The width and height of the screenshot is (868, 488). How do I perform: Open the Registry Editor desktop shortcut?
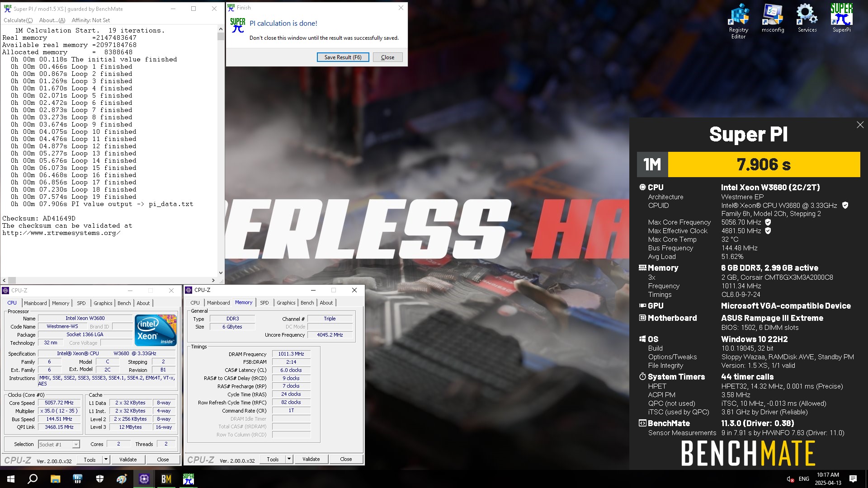[x=738, y=21]
